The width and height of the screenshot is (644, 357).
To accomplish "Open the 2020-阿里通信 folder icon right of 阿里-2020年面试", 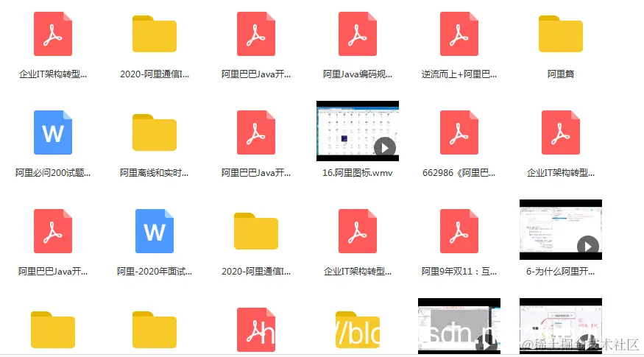I will [256, 231].
